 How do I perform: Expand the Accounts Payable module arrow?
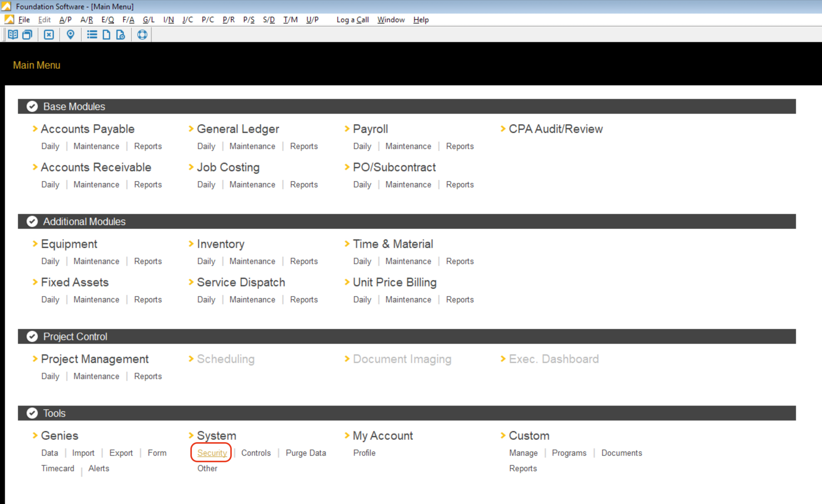pos(35,129)
